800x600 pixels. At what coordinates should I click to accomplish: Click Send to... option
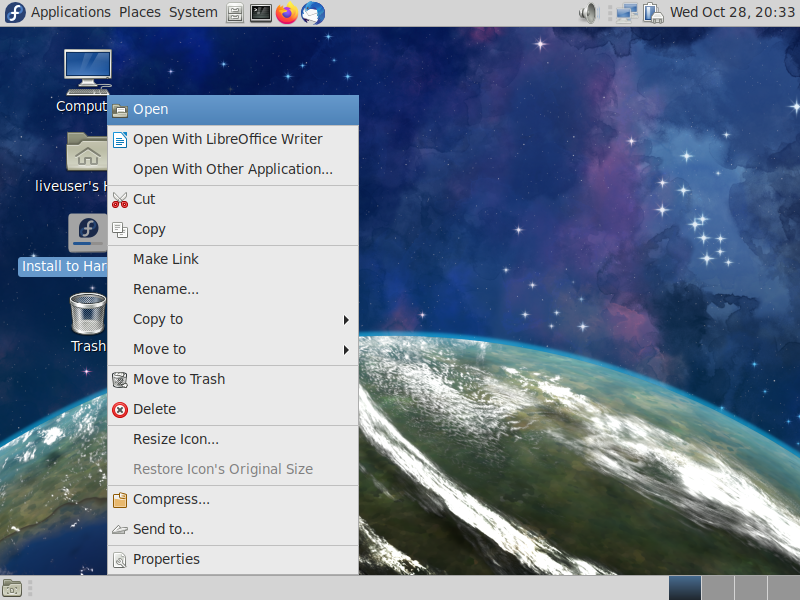pyautogui.click(x=233, y=530)
